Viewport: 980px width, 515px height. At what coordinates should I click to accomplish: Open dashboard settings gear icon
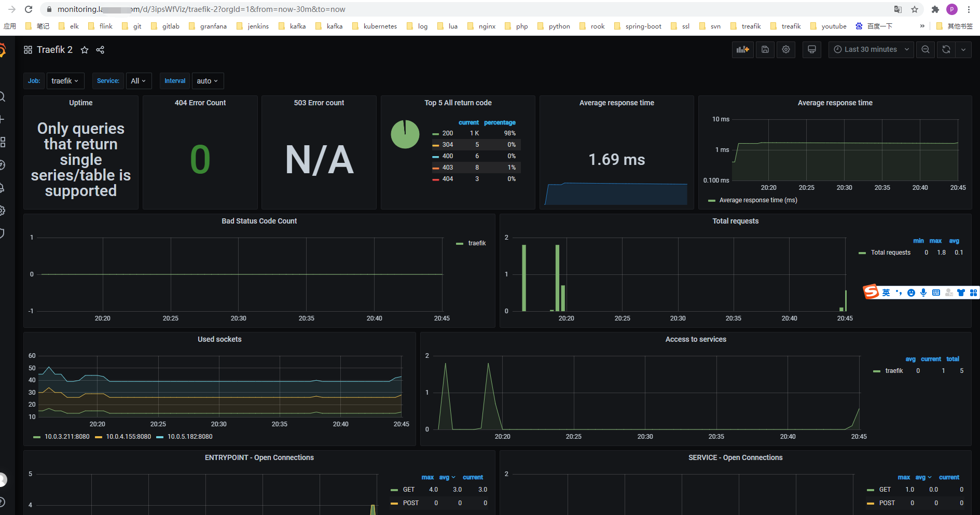[x=786, y=50]
